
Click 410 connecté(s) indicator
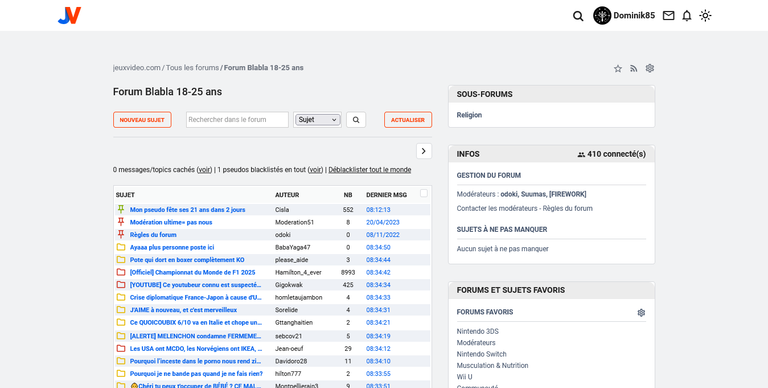tap(612, 154)
